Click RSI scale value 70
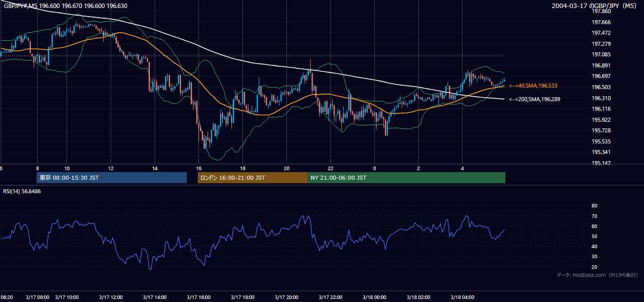Viewport: 644px width, 302px height. [x=594, y=216]
